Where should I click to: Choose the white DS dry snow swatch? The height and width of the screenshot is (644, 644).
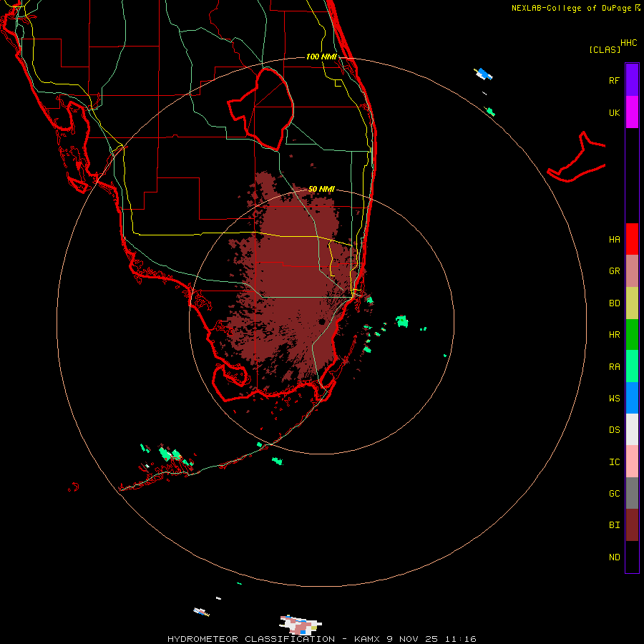632,429
